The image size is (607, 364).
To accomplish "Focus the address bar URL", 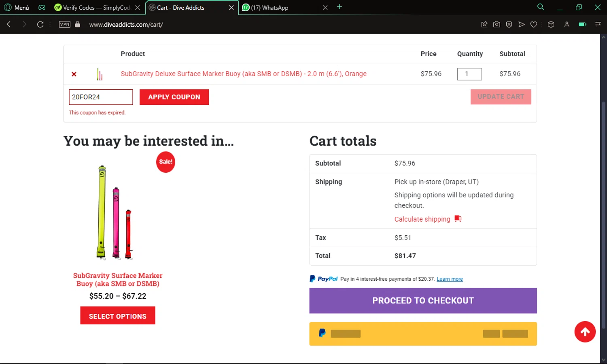I will [x=126, y=25].
